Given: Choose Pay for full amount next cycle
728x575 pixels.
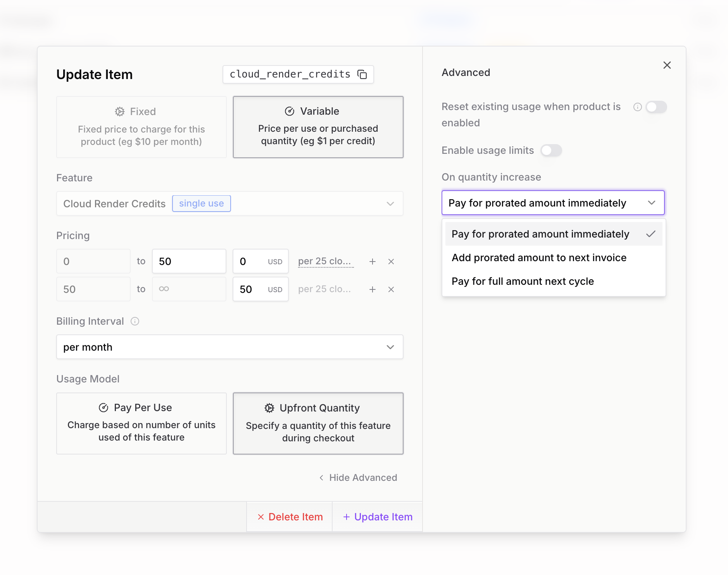Looking at the screenshot, I should [x=523, y=281].
